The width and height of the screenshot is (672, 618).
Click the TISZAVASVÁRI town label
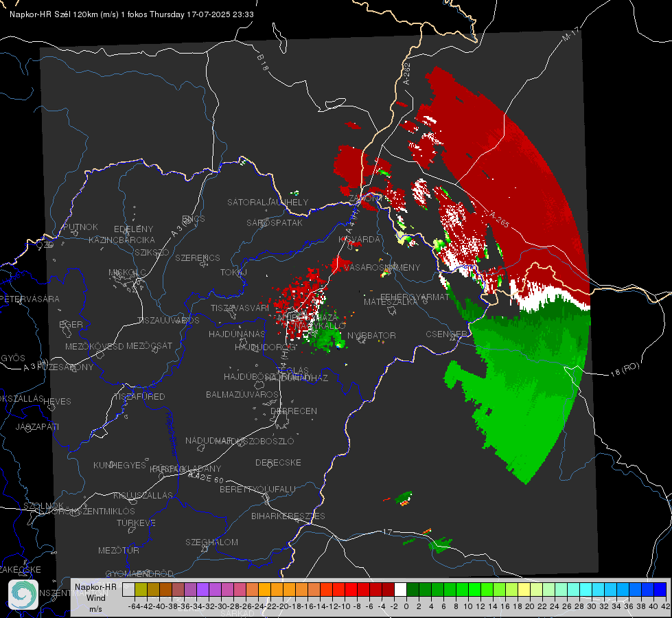240,308
